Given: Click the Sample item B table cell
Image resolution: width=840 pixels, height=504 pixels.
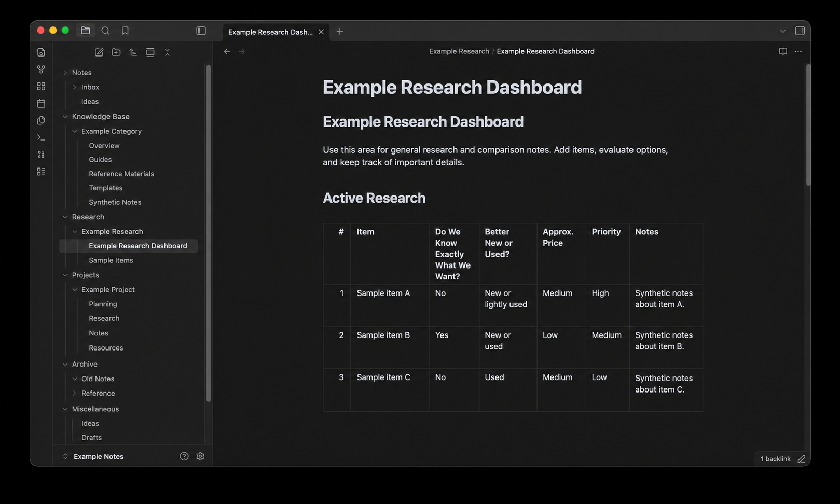Looking at the screenshot, I should 390,347.
